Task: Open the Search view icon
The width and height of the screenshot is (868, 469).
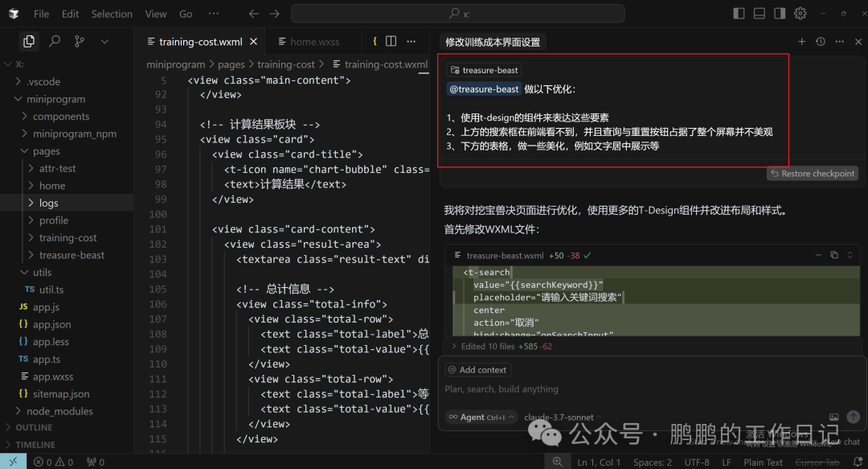Action: point(55,41)
